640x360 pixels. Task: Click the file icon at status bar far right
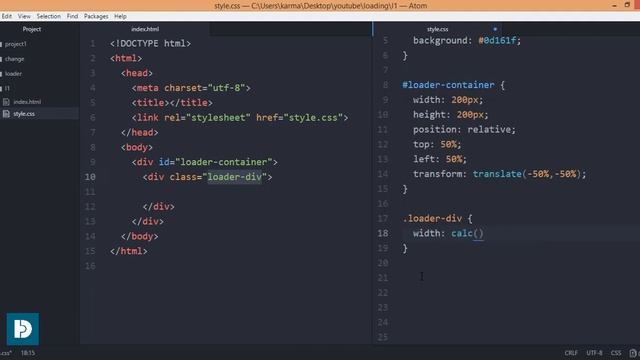633,353
